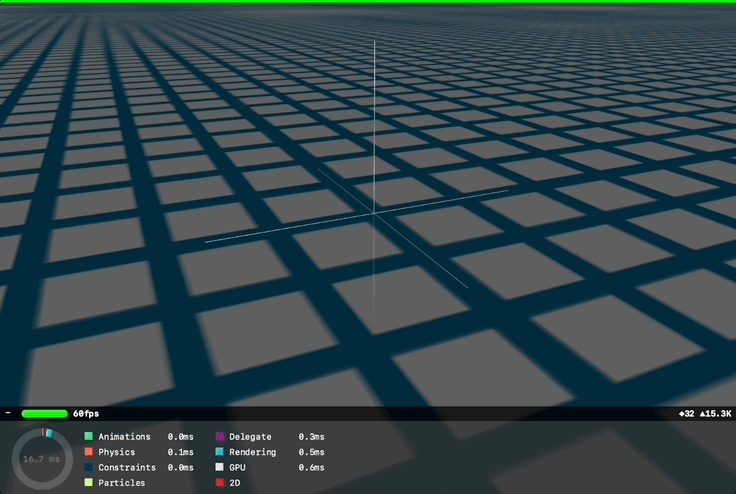Click the Constraints 0.0ms value
736x494 pixels.
[181, 468]
